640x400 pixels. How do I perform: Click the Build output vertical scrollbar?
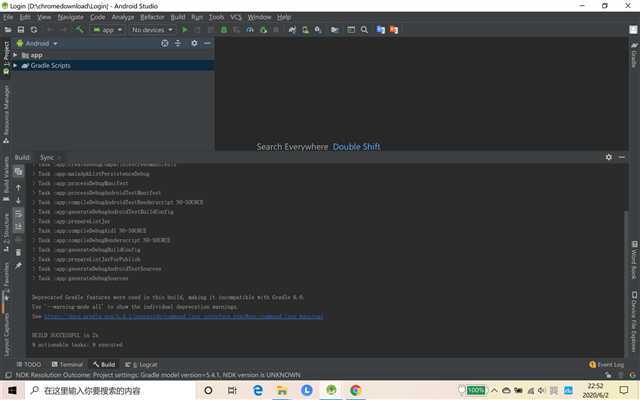pos(626,284)
